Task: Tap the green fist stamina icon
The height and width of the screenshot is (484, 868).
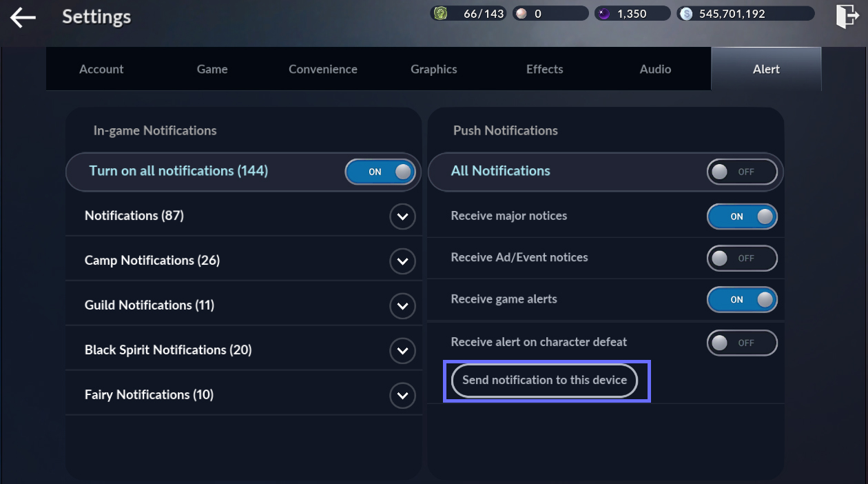Action: click(x=440, y=14)
